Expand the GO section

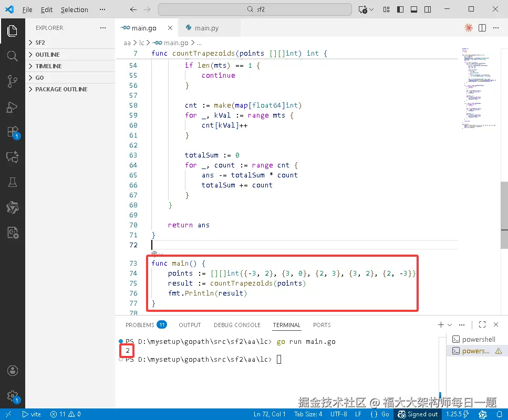(x=70, y=78)
